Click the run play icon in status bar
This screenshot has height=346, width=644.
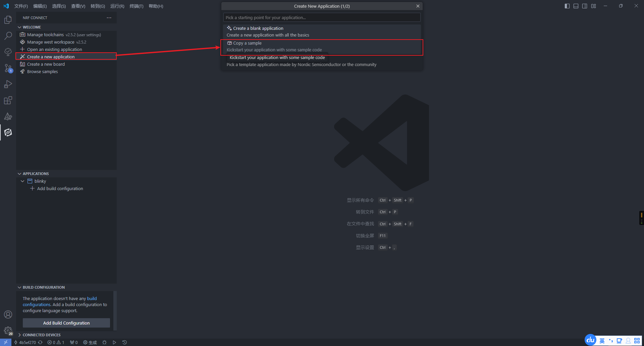114,342
